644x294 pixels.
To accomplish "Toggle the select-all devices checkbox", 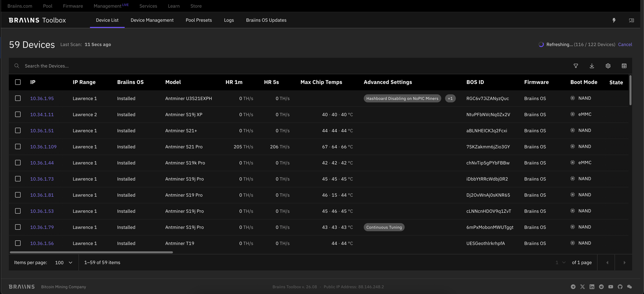I will click(x=18, y=82).
